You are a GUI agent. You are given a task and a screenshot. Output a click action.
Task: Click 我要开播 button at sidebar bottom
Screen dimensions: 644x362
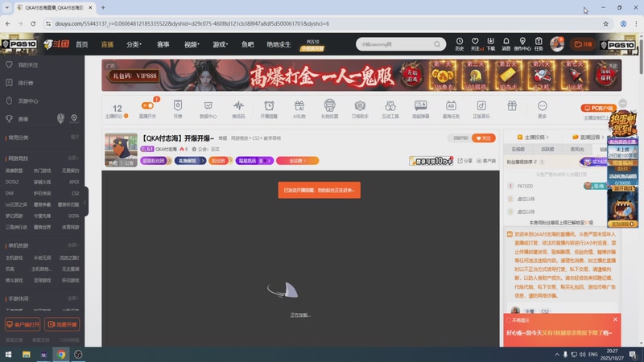point(62,324)
